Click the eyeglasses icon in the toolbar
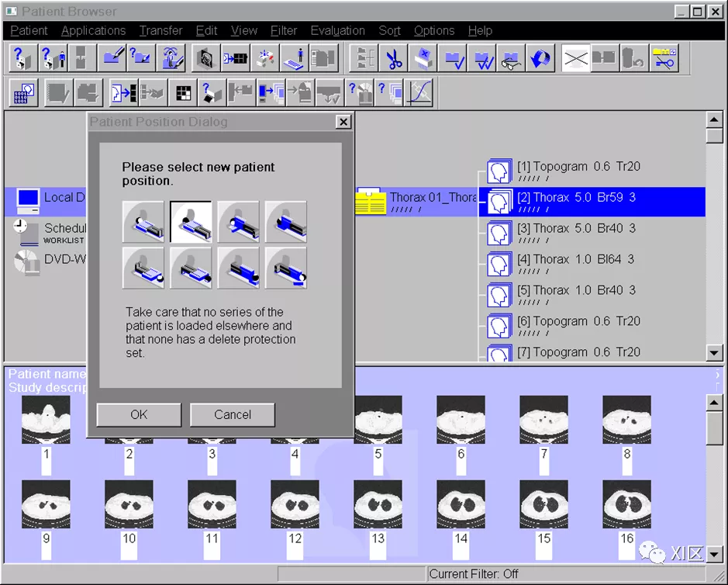728x585 pixels. click(511, 59)
